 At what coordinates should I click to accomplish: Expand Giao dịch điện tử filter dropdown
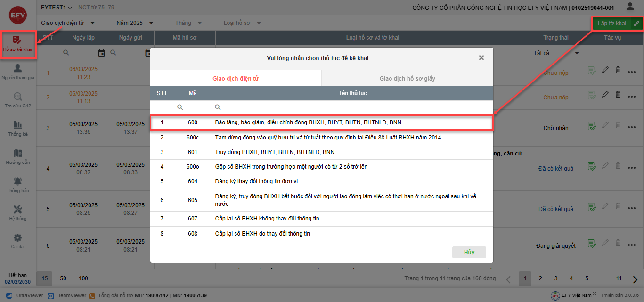[68, 23]
